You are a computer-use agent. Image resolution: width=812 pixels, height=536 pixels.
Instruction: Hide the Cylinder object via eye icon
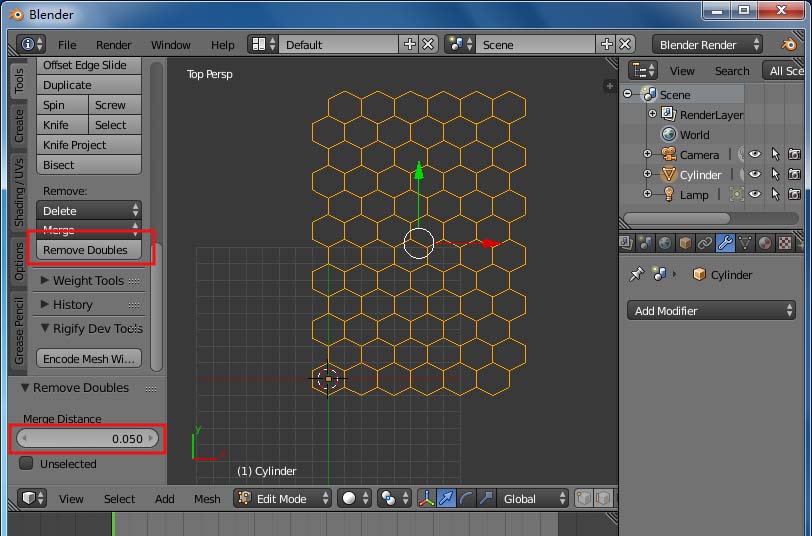click(x=755, y=175)
